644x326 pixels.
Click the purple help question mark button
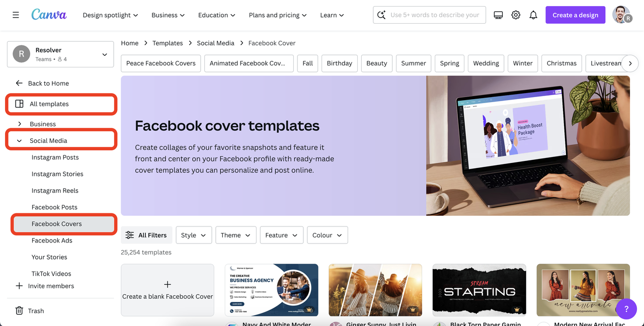click(626, 309)
